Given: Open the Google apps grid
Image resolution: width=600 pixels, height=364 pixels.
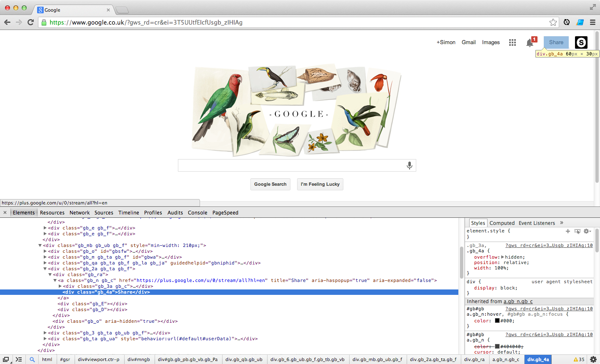Looking at the screenshot, I should [x=512, y=42].
